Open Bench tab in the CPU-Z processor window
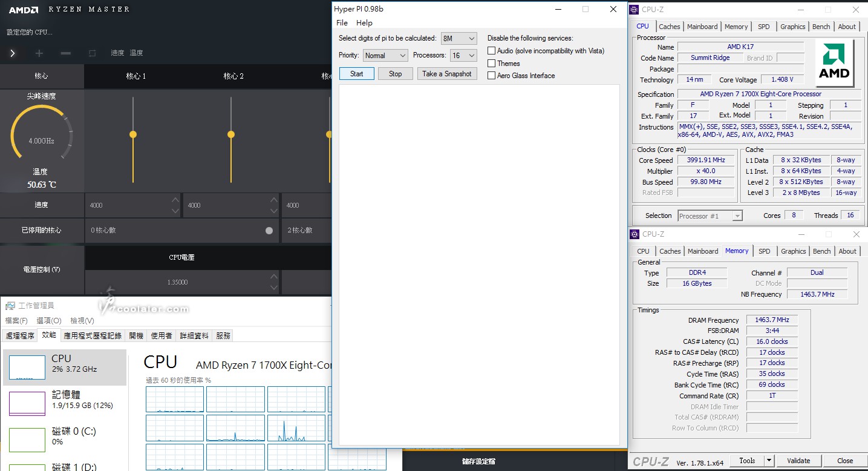 tap(821, 27)
